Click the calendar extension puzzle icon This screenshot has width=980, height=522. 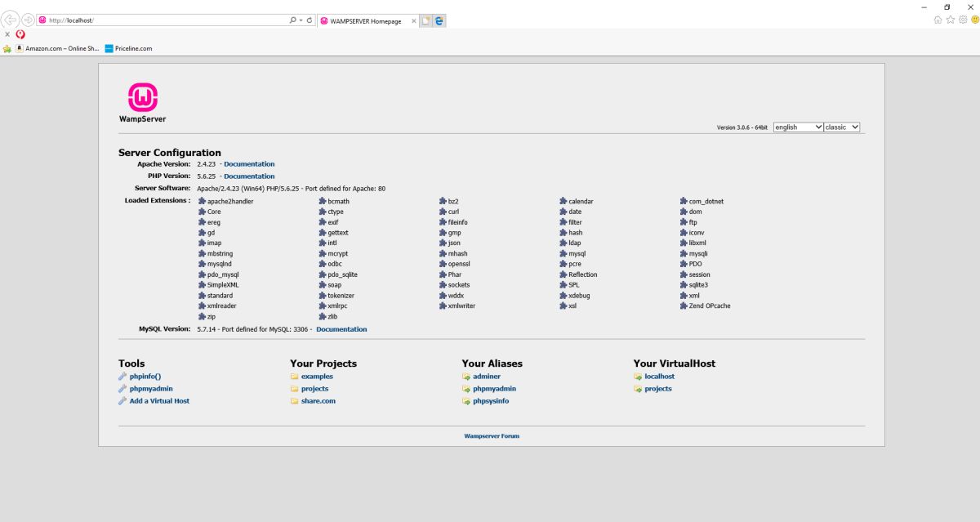point(563,201)
